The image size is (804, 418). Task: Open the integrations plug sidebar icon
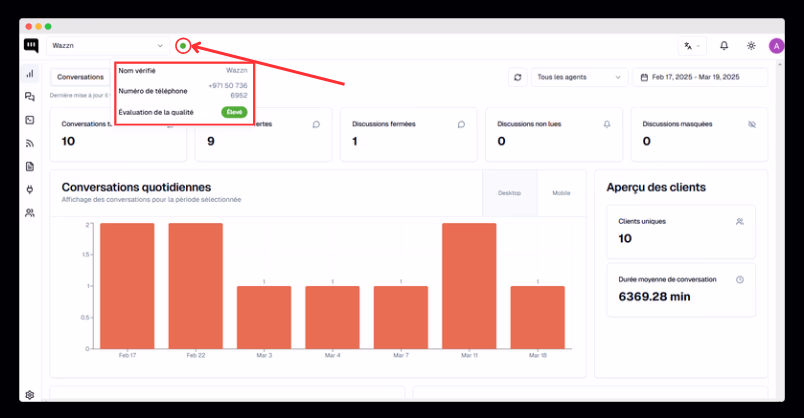pos(30,190)
